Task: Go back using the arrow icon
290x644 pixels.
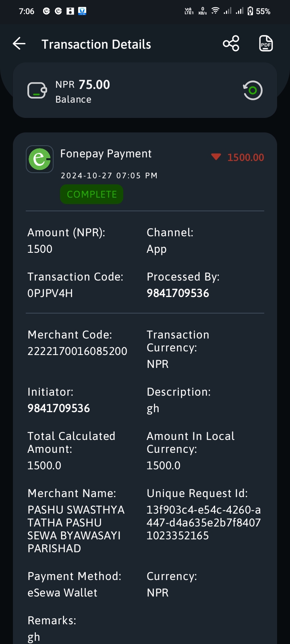Action: coord(19,43)
